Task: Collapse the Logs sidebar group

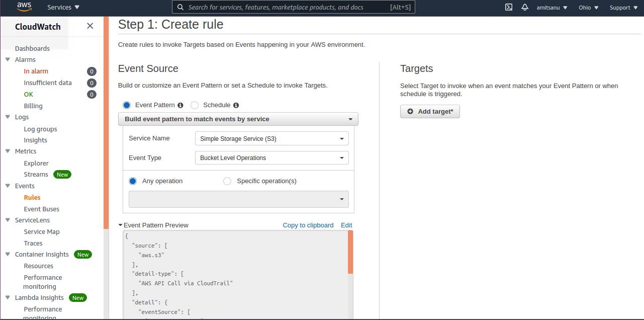Action: tap(8, 117)
